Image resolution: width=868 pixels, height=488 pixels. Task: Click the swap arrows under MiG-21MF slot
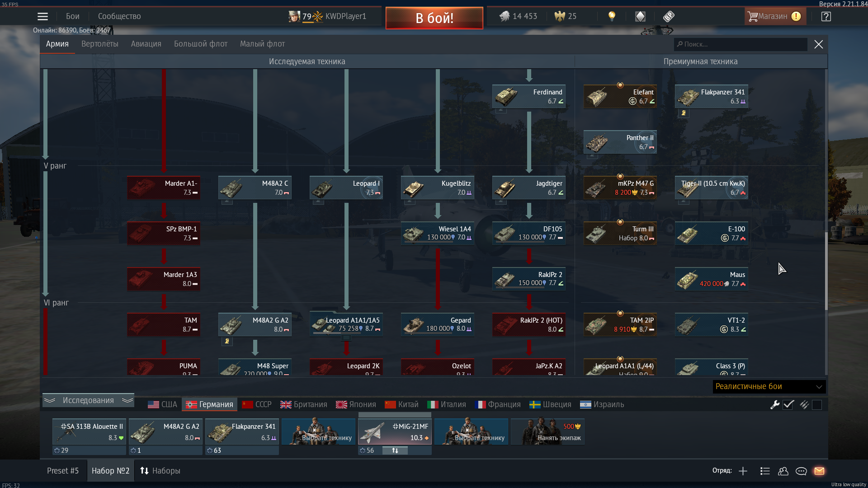coord(395,450)
